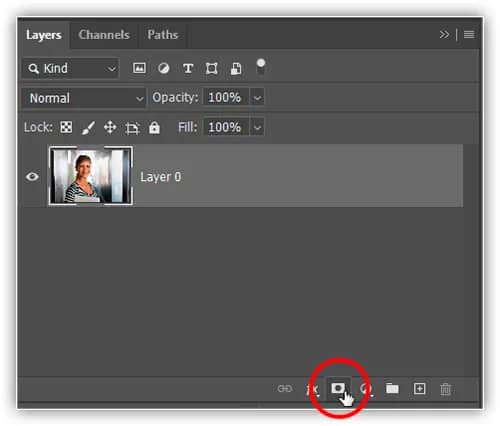This screenshot has width=500, height=426.
Task: Filter for adjustment layers
Action: point(164,68)
